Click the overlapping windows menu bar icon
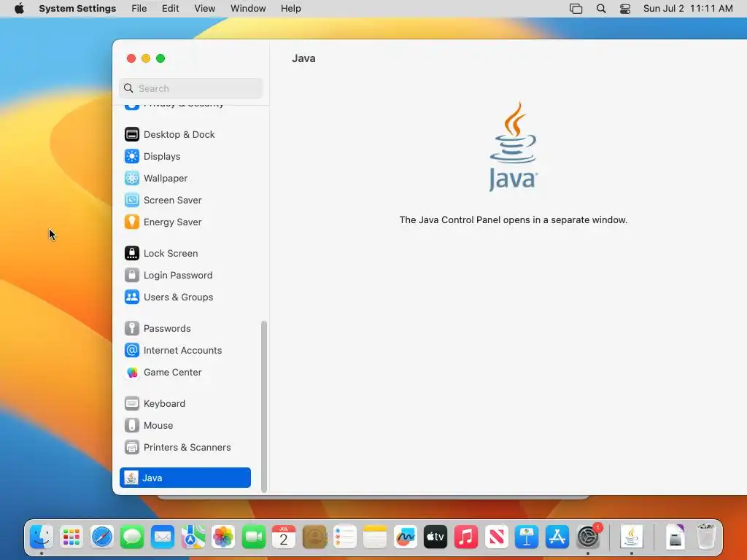Screen dimensions: 747x560 tap(576, 9)
